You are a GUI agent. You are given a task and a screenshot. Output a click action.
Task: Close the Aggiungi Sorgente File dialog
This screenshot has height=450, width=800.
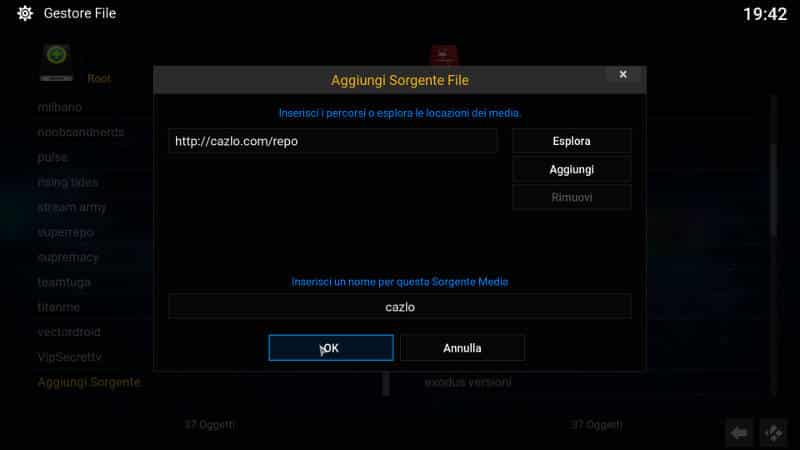click(623, 74)
